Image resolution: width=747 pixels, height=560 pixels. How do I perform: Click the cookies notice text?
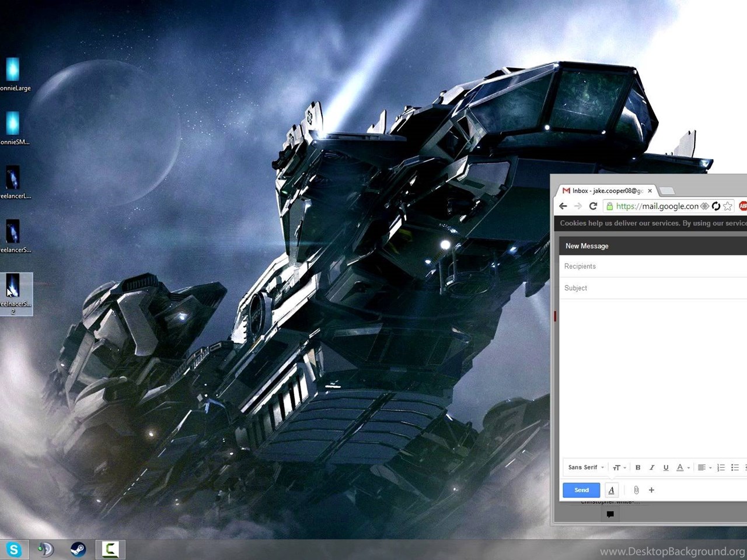[x=653, y=223]
